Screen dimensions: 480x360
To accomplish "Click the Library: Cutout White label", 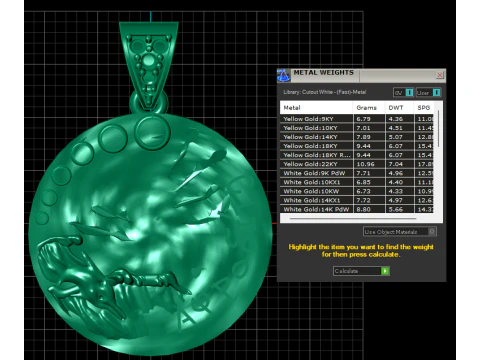I will [x=324, y=92].
